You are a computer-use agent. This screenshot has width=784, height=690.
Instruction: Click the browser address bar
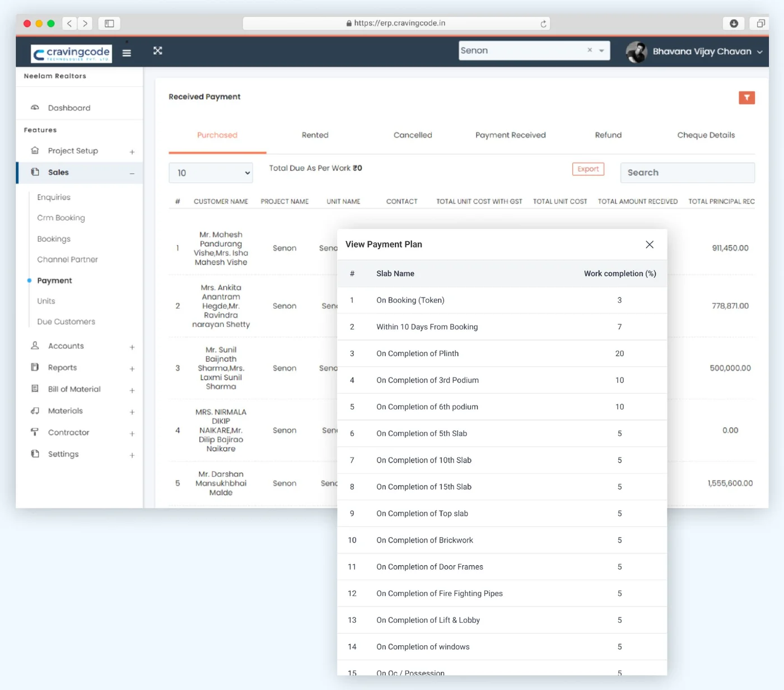click(396, 24)
